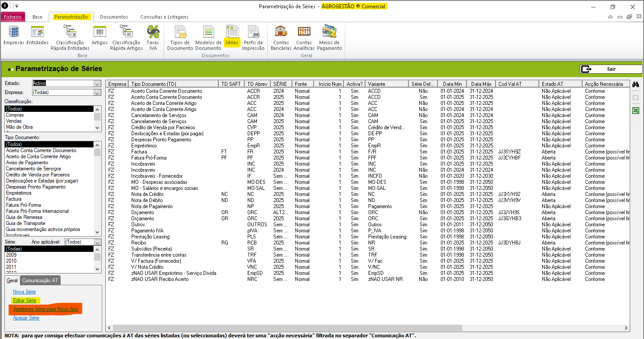Open Tipos de Documento icon
Viewport: 644px width, 339px height.
180,33
